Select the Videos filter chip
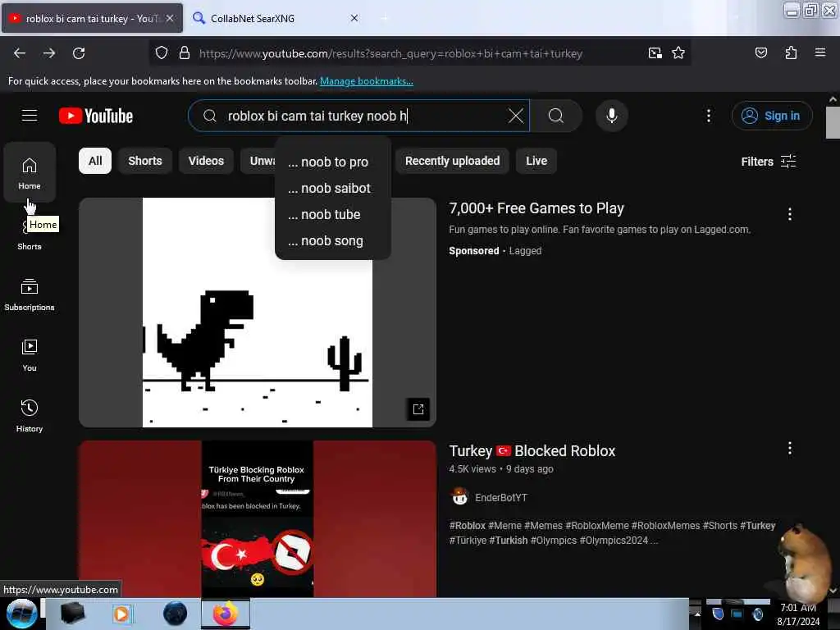Viewport: 840px width, 630px height. tap(206, 161)
